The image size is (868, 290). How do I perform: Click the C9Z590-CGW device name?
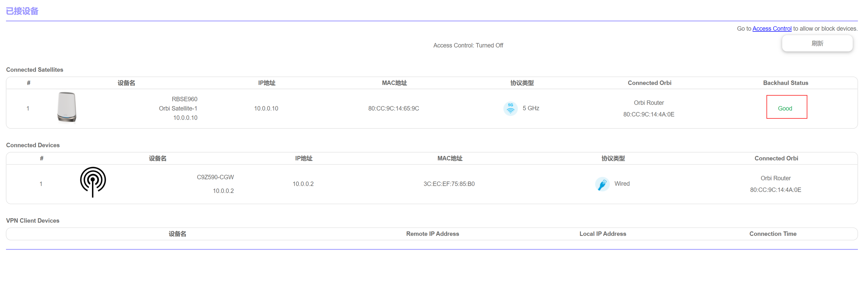click(x=215, y=177)
